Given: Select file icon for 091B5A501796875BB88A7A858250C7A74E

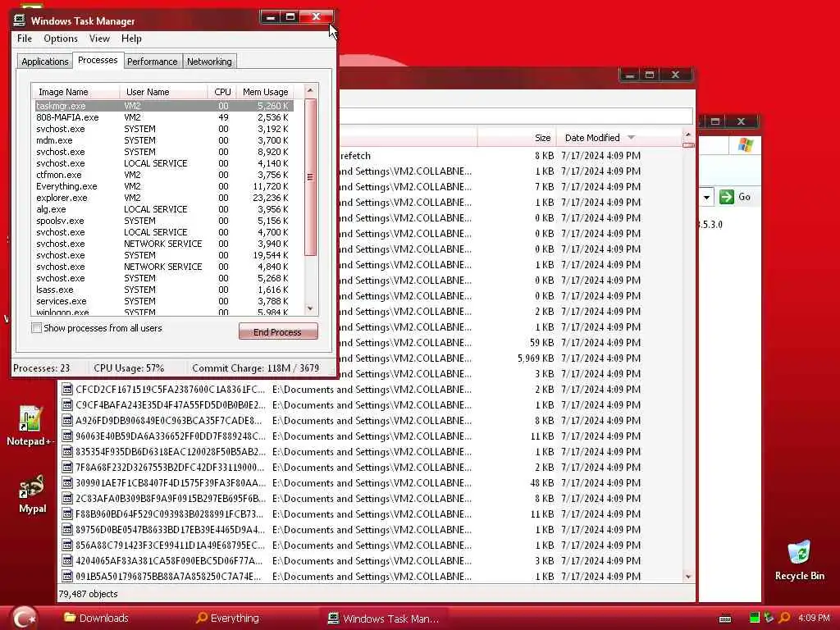Looking at the screenshot, I should [x=67, y=576].
